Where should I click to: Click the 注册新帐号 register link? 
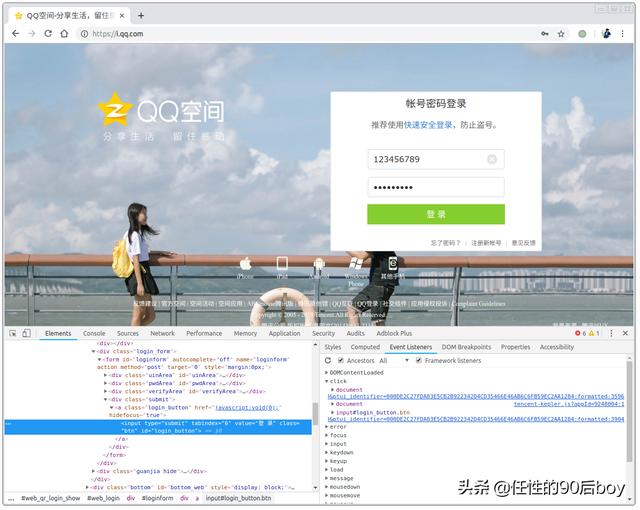click(x=486, y=243)
